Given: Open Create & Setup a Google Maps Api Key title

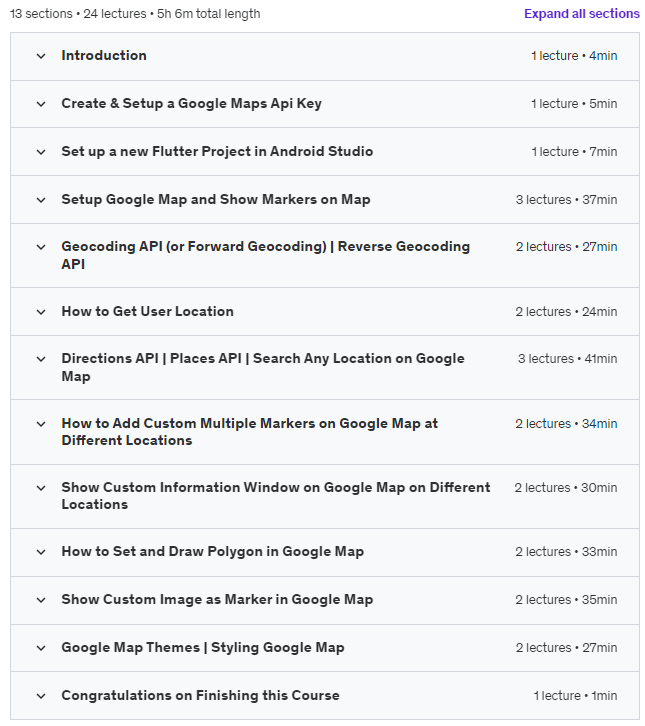Looking at the screenshot, I should [192, 103].
